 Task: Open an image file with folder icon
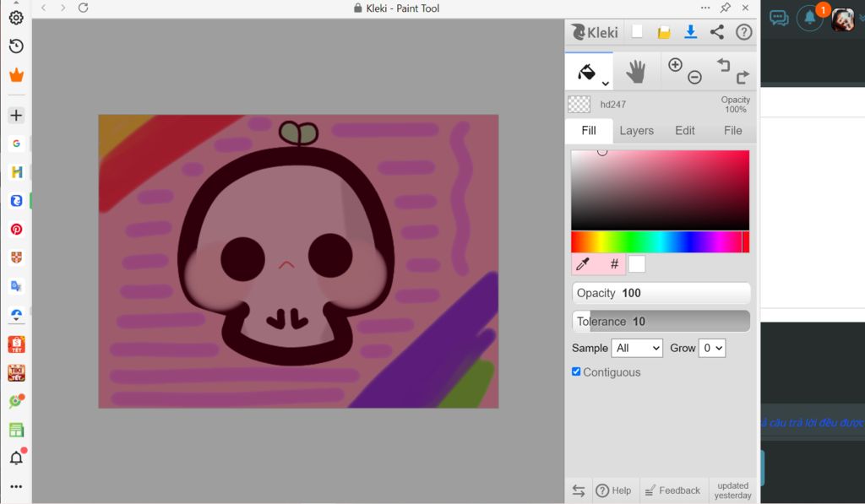tap(664, 33)
